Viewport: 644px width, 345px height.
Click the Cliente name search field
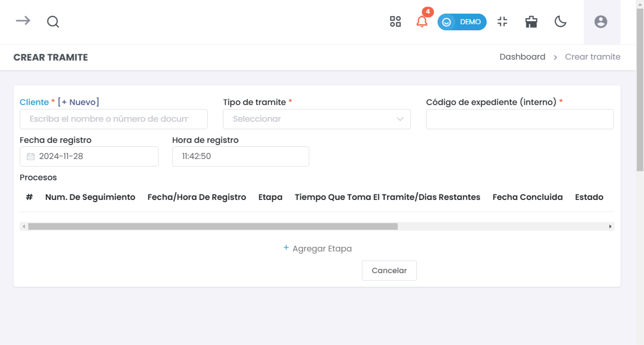coord(114,119)
